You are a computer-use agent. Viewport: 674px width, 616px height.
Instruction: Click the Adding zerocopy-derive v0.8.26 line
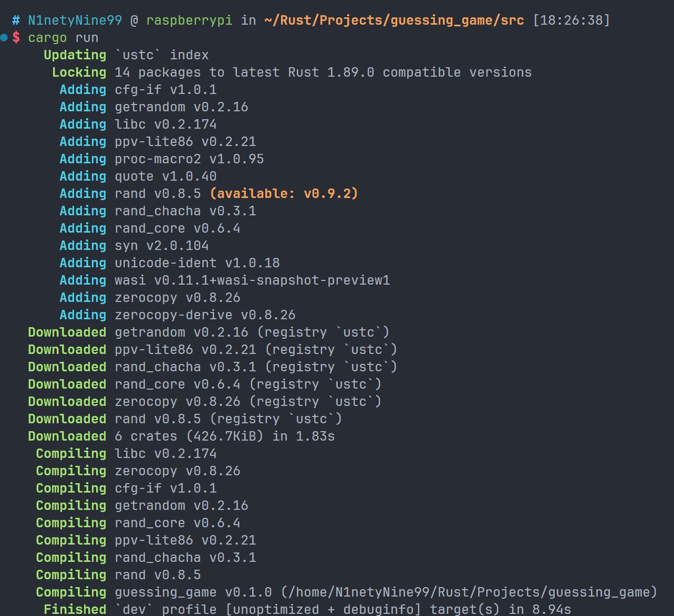click(x=178, y=315)
